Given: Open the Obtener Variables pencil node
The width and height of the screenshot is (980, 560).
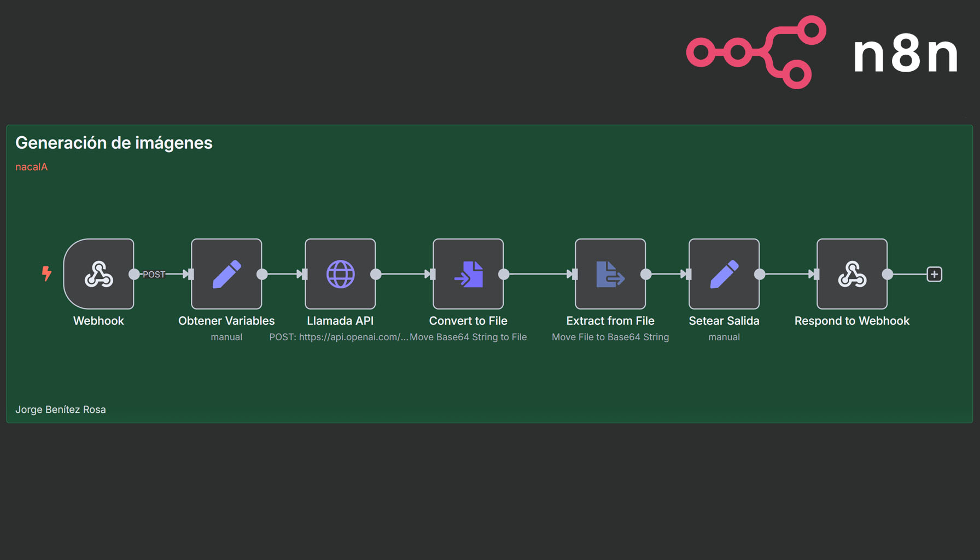Looking at the screenshot, I should (226, 274).
